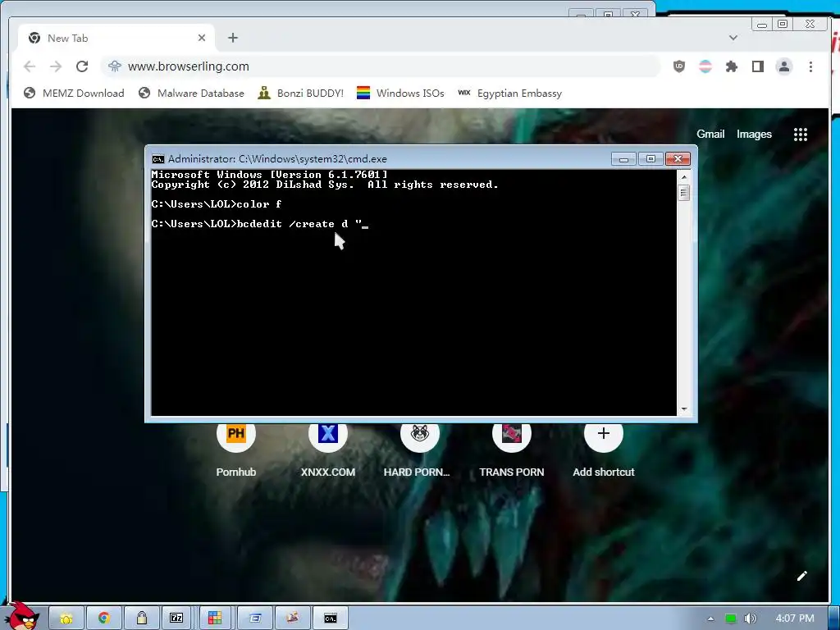Reload the page in Chrome
Screen dimensions: 840x630
point(82,66)
